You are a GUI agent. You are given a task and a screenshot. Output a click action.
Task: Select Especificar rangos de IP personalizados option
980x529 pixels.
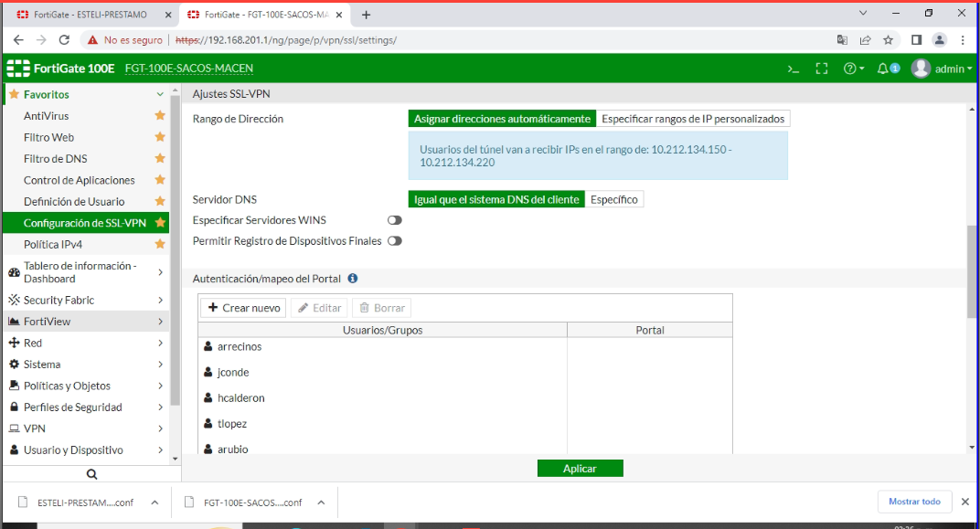(692, 119)
